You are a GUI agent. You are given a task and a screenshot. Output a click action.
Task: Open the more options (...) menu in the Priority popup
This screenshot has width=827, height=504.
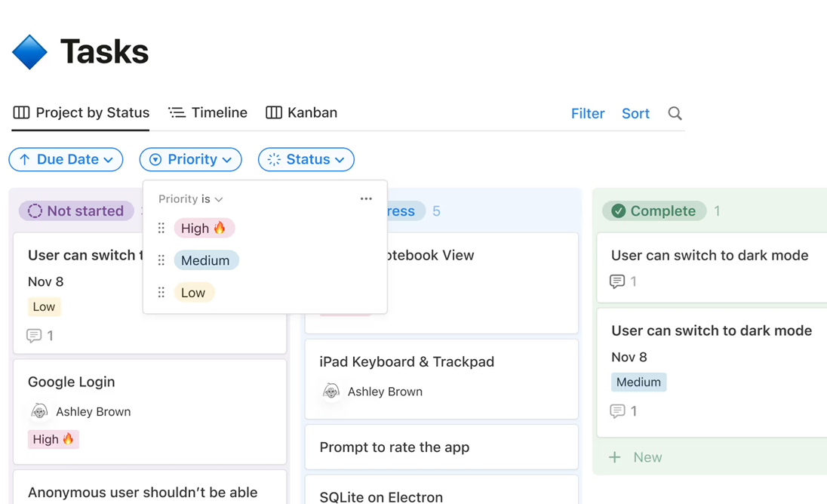click(366, 198)
